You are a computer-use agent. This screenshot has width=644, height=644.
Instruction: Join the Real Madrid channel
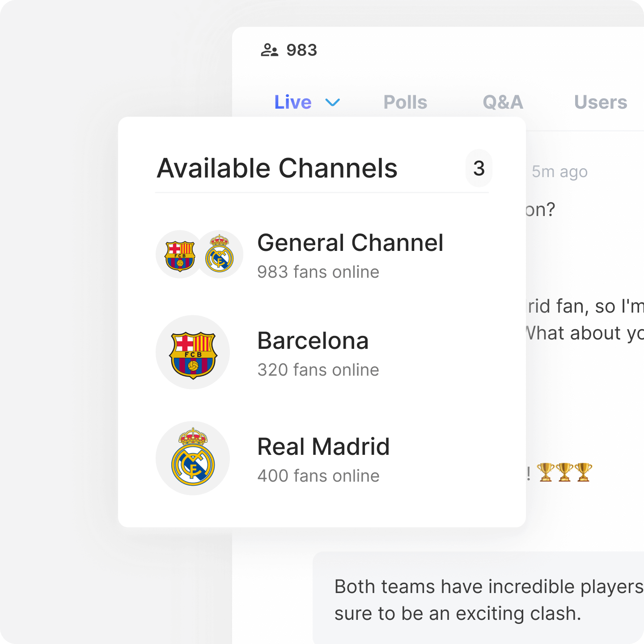[x=322, y=458]
